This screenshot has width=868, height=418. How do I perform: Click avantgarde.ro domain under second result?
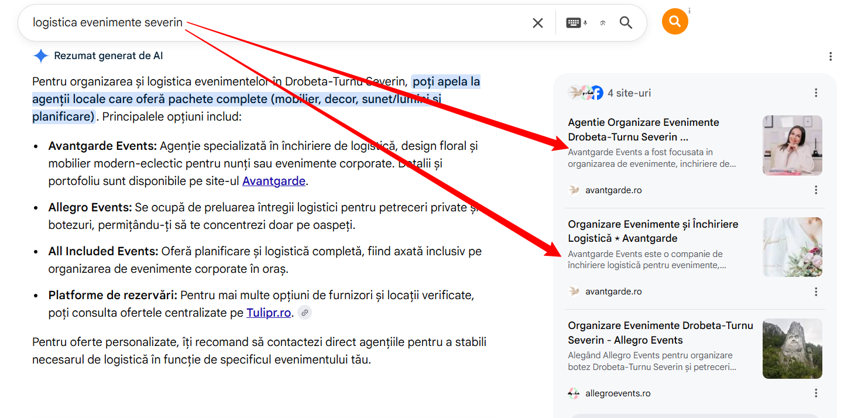coord(613,292)
